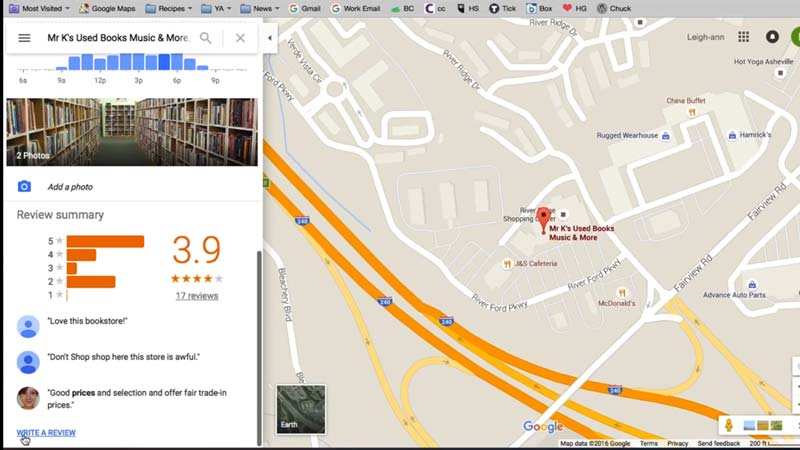Image resolution: width=800 pixels, height=450 pixels.
Task: Click the 'Love this bookstore!' review
Action: point(87,321)
